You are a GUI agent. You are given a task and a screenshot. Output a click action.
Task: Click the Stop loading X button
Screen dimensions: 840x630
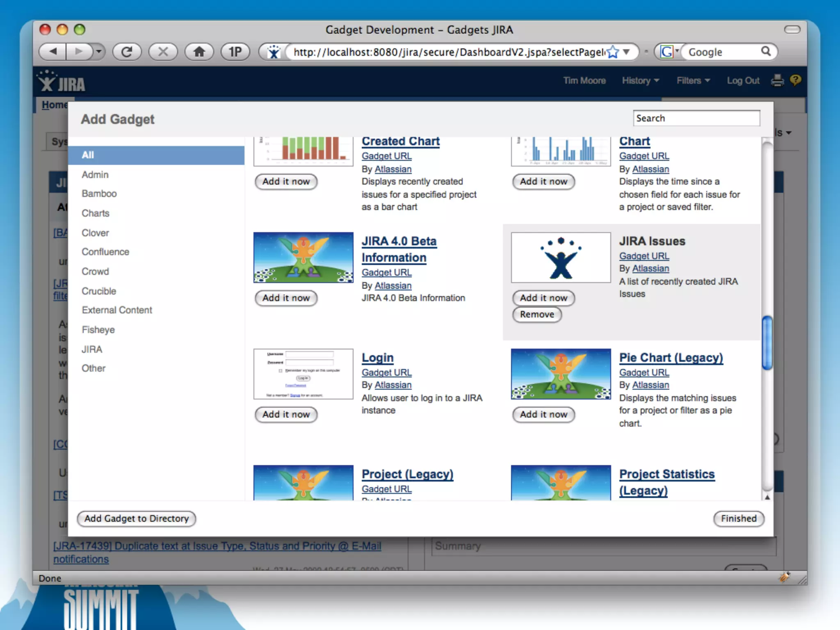pyautogui.click(x=163, y=52)
